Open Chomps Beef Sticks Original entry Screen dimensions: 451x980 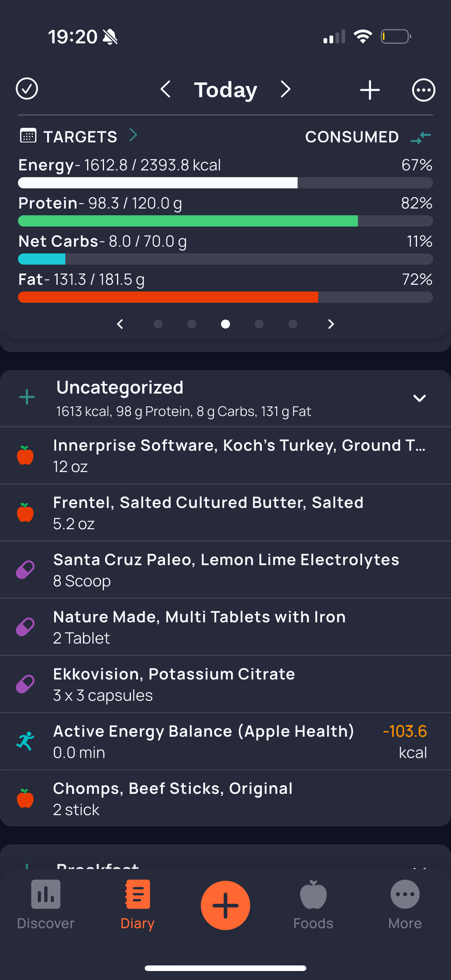(x=225, y=798)
